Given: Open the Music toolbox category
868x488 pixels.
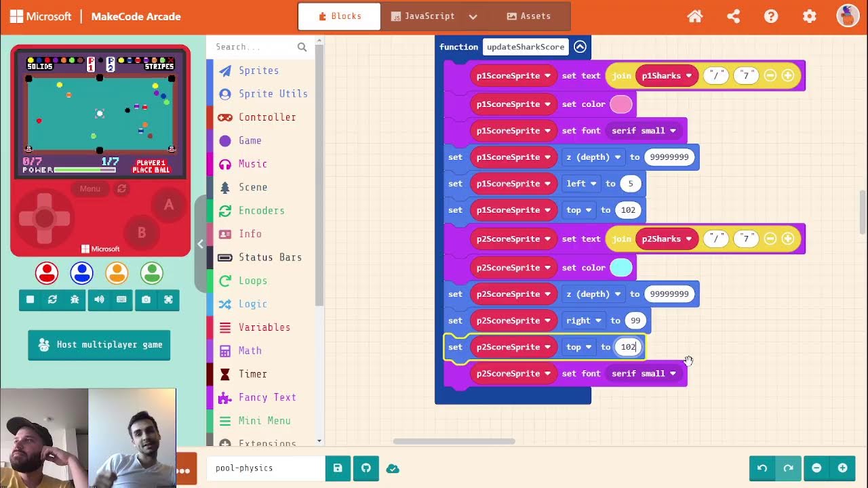Looking at the screenshot, I should pyautogui.click(x=264, y=164).
